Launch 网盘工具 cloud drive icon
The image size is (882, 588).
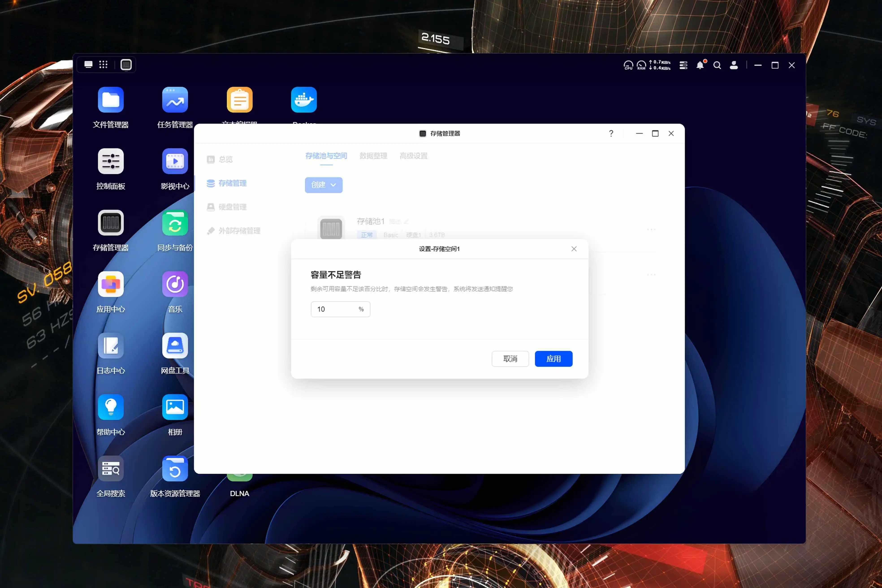pos(175,346)
